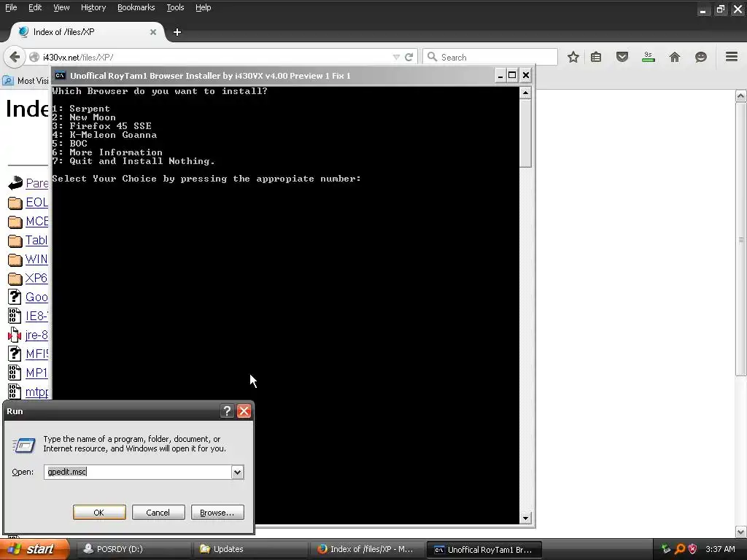
Task: Click the EOL folder icon
Action: (x=15, y=203)
